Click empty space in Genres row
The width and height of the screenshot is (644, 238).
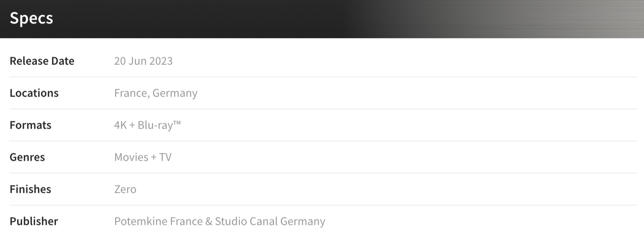(x=410, y=157)
